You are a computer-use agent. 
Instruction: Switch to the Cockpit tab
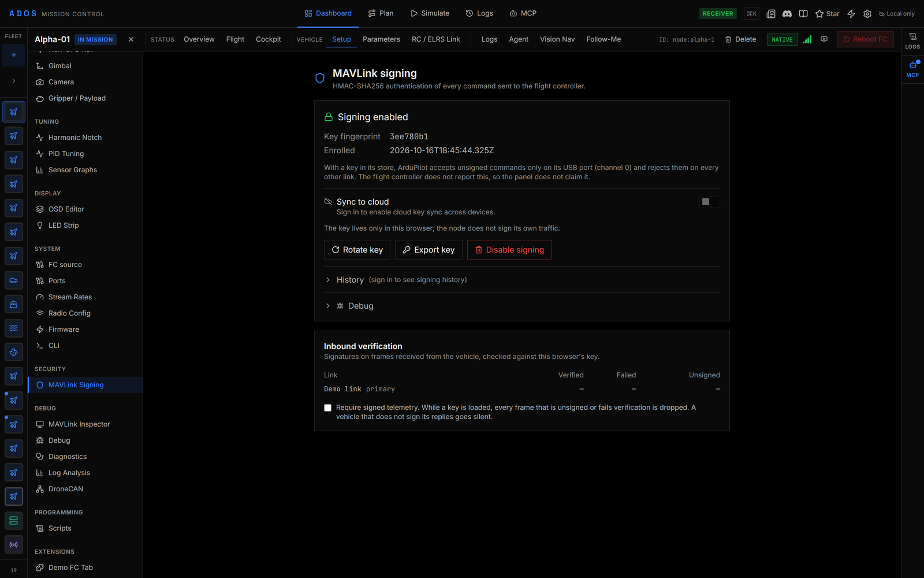[268, 39]
